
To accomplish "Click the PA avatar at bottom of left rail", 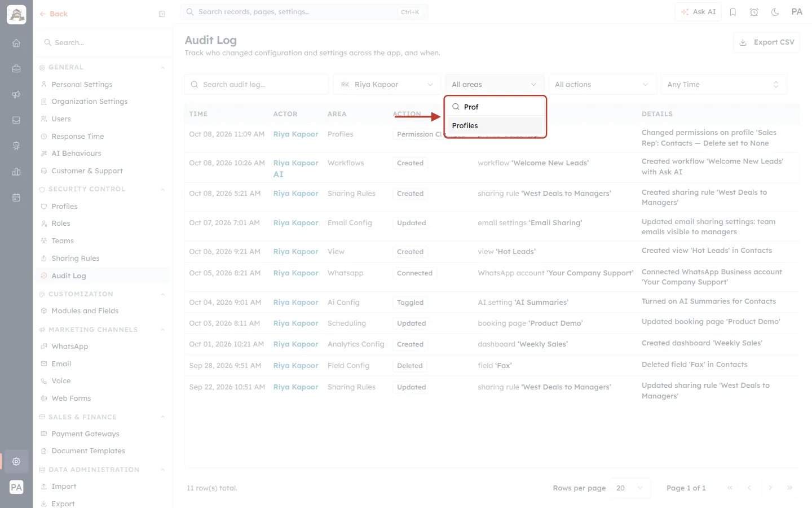I will pyautogui.click(x=16, y=487).
